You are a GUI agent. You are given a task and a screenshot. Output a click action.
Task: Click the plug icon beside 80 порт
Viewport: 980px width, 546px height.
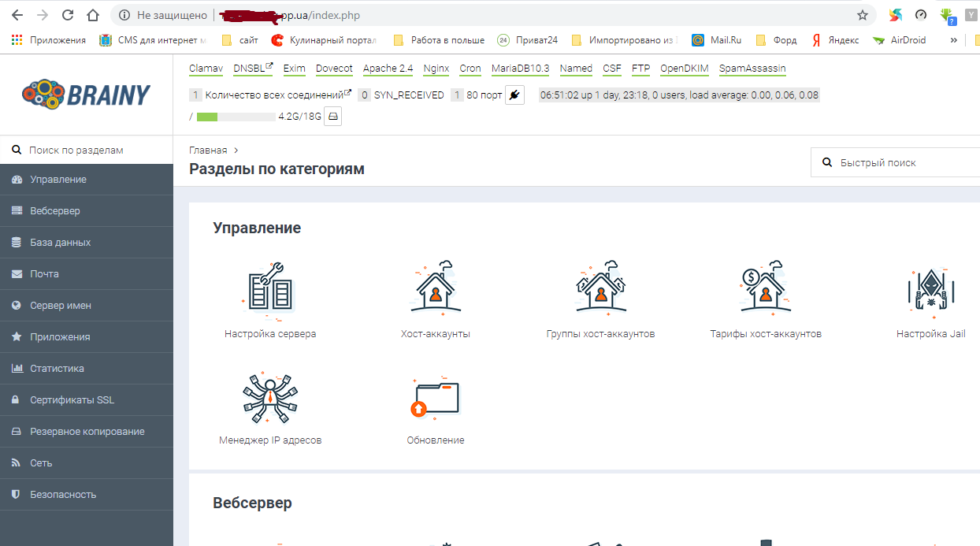[x=514, y=95]
